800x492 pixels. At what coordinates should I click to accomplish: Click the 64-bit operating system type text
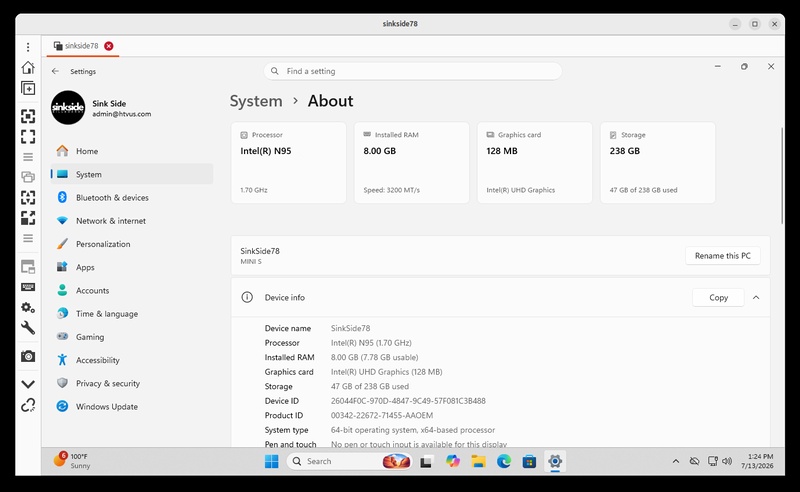[x=413, y=430]
